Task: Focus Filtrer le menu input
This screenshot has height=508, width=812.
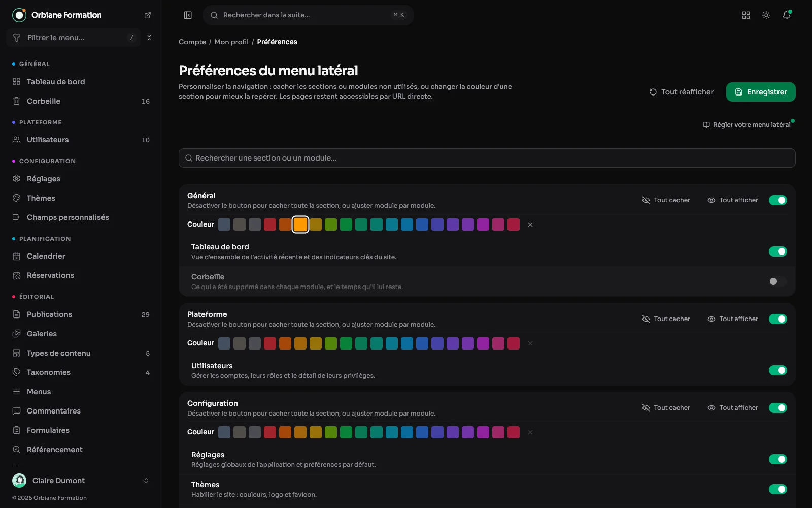Action: 74,38
